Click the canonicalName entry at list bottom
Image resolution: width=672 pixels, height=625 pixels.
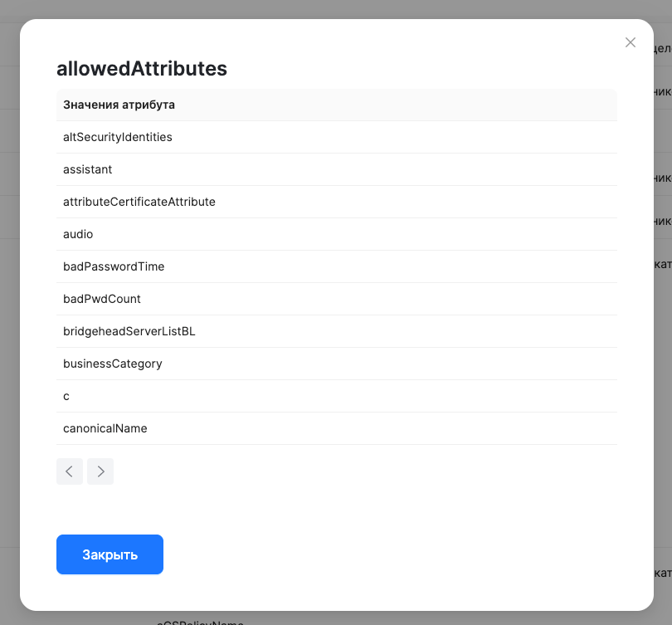[x=105, y=428]
